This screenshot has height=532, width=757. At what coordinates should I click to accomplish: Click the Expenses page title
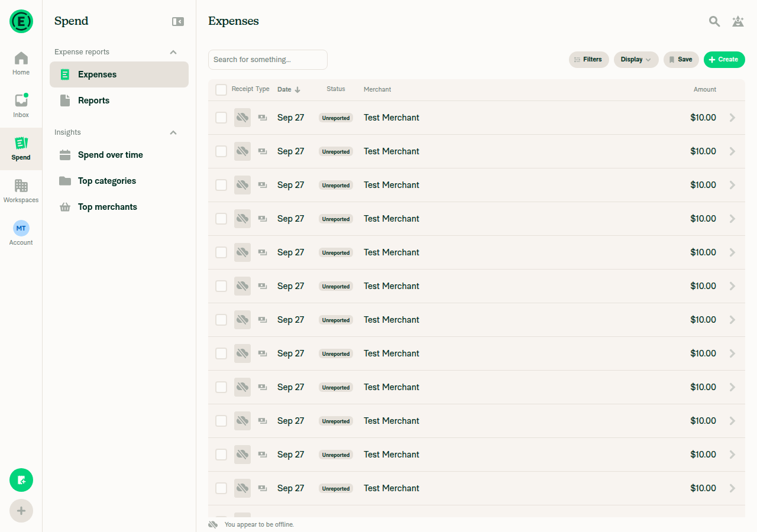tap(234, 21)
